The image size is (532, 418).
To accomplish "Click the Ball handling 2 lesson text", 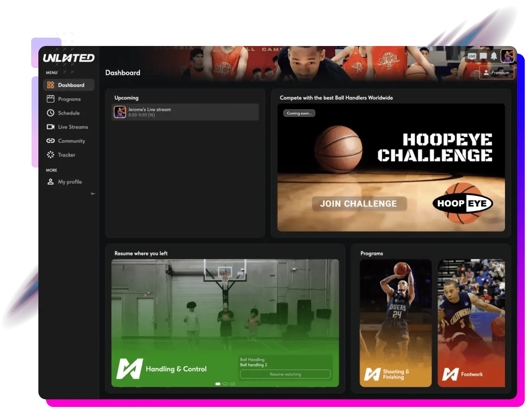I will 253,365.
